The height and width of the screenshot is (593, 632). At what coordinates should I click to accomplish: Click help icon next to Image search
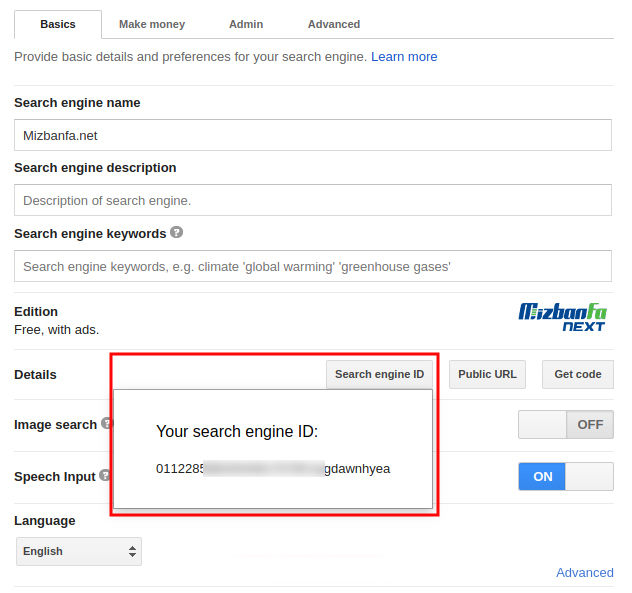click(x=107, y=424)
